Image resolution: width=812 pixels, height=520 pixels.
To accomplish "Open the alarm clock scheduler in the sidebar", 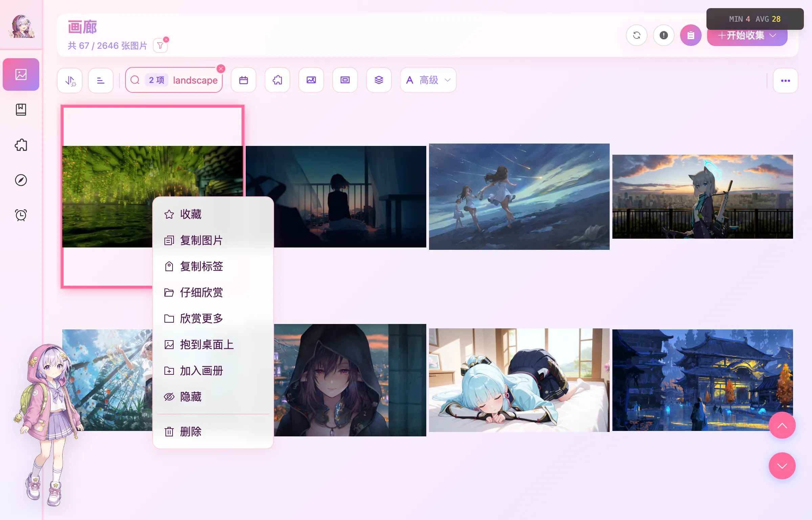I will (x=21, y=215).
